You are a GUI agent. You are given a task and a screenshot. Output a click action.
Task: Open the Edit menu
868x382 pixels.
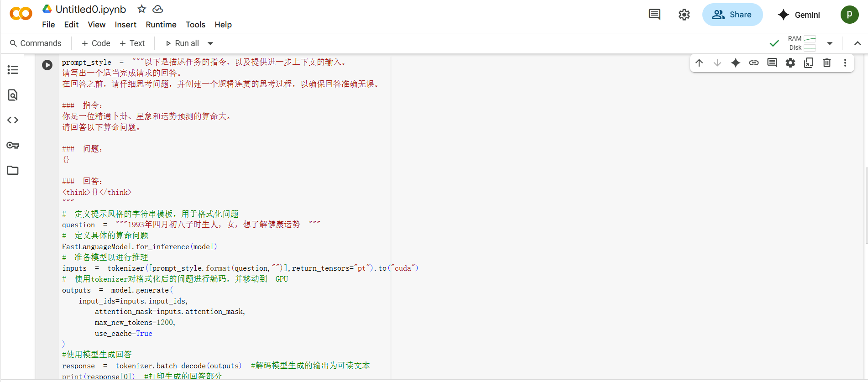[x=71, y=25]
